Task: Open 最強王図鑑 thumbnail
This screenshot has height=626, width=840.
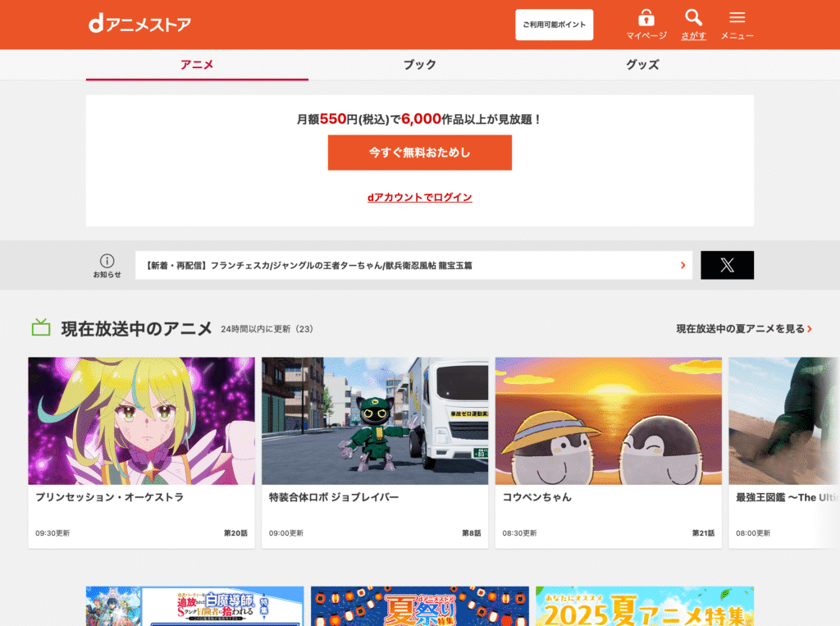Action: tap(784, 421)
